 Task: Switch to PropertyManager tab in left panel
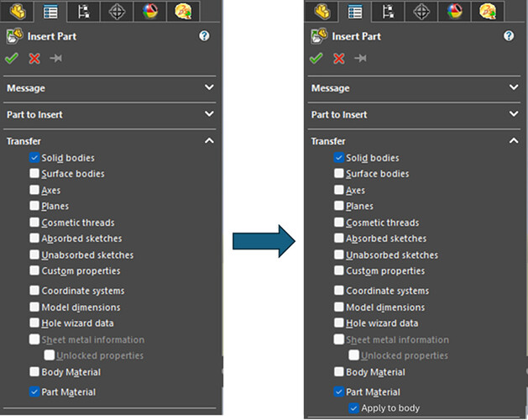pyautogui.click(x=50, y=12)
